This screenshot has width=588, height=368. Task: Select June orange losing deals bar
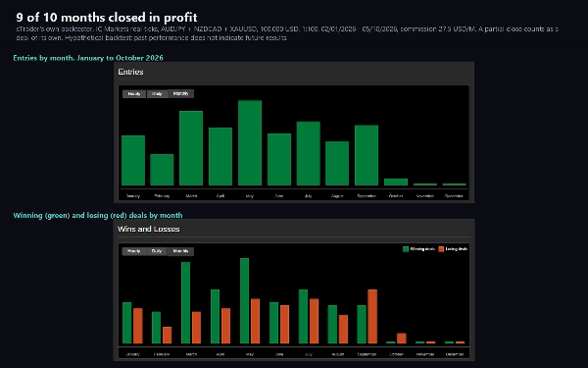point(284,325)
